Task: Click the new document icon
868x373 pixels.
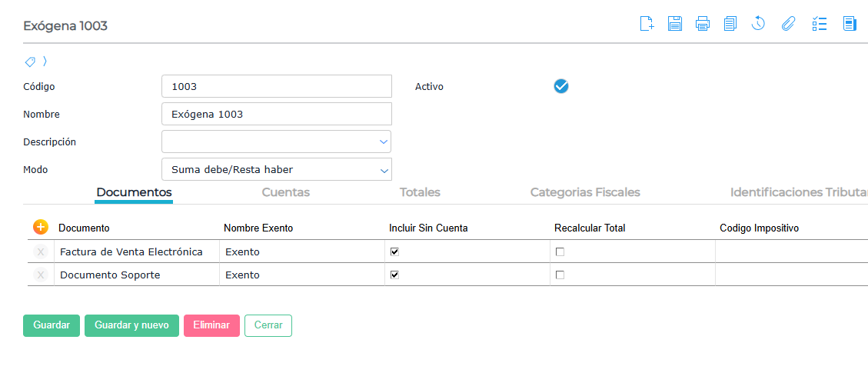Action: tap(647, 24)
